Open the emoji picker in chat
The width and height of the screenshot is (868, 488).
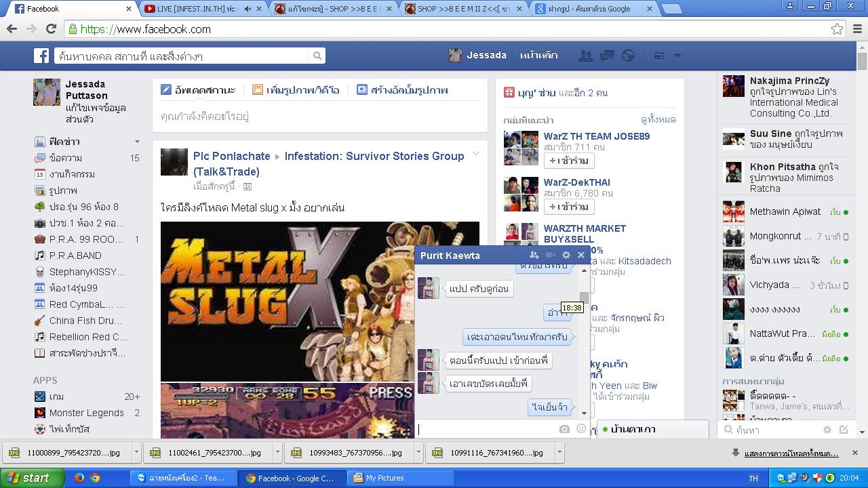580,428
